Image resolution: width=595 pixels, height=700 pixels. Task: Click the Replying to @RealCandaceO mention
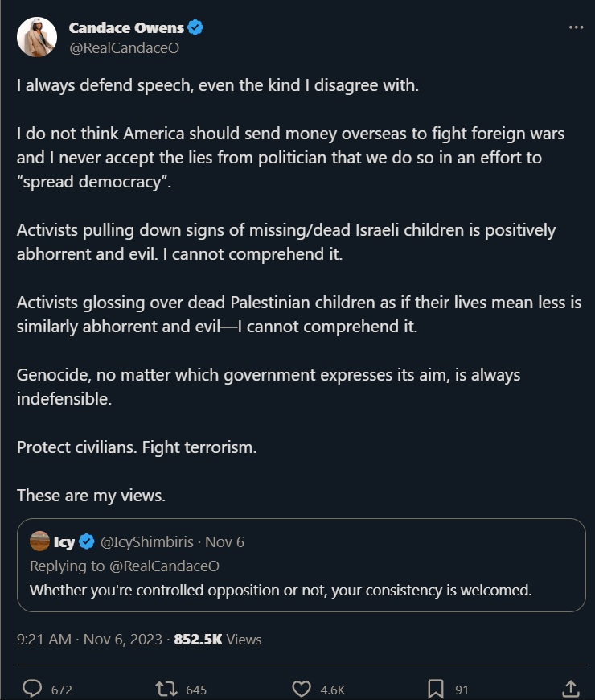pos(164,566)
